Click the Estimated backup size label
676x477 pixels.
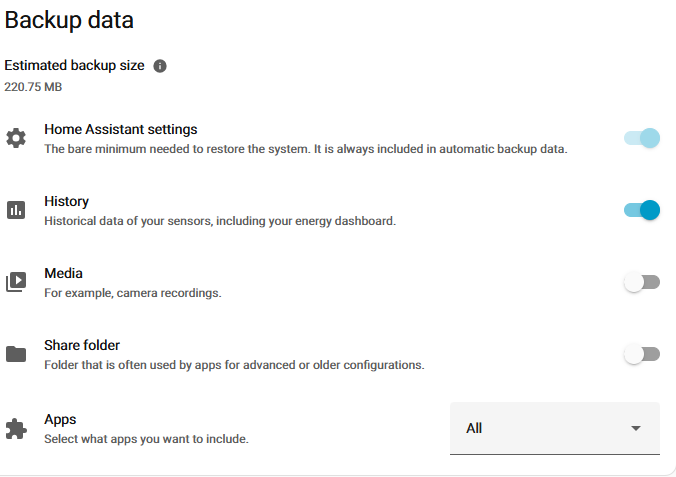(74, 66)
